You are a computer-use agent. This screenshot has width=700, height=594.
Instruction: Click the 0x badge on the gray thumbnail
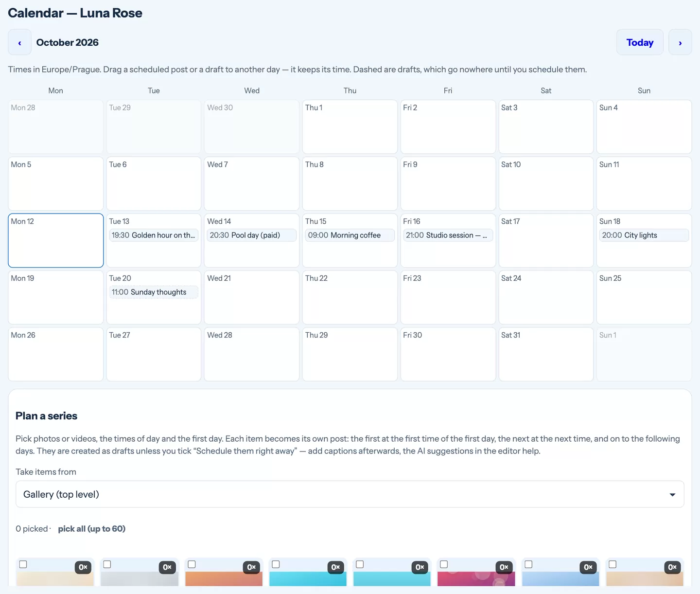tap(167, 567)
